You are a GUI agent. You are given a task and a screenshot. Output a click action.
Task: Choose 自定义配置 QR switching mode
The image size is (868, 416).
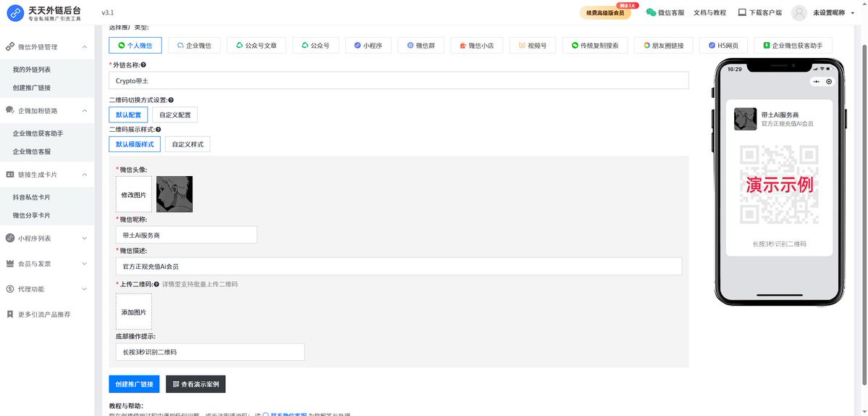tap(175, 115)
